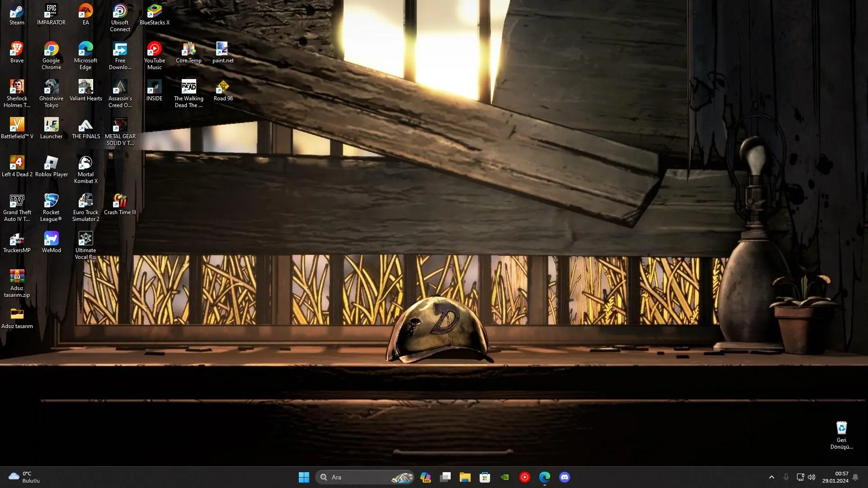Open Copilot preview from the taskbar
The image size is (868, 488).
pyautogui.click(x=425, y=477)
